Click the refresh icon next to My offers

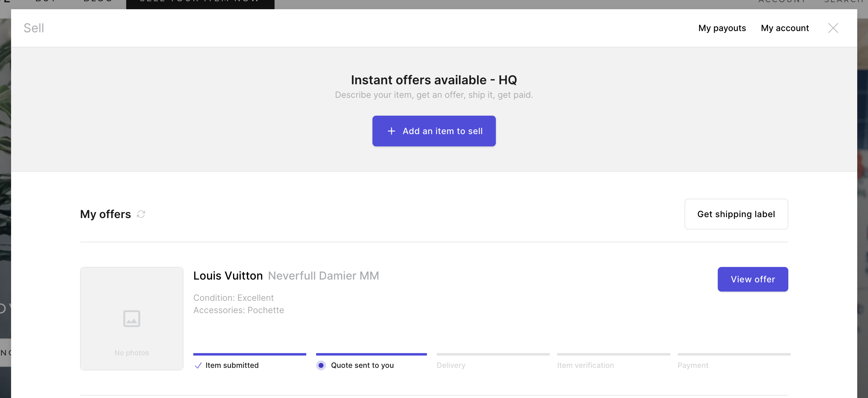pos(141,214)
